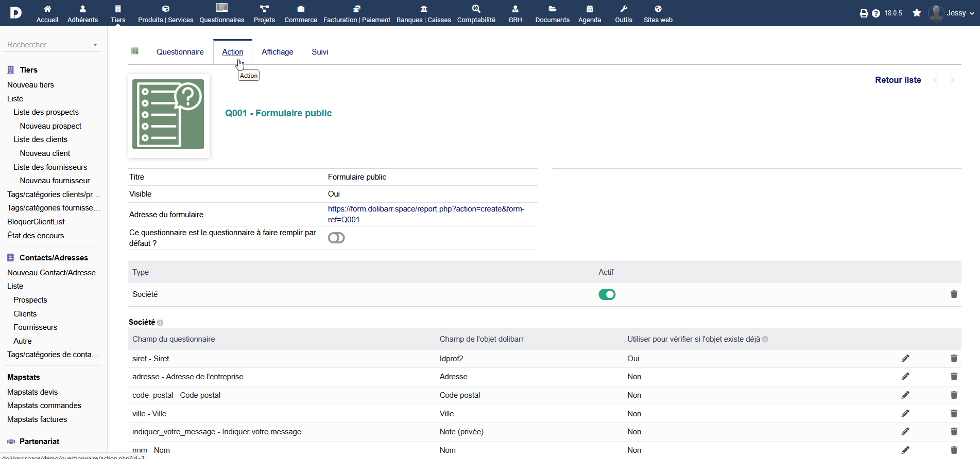Disable the Société Actif toggle

pyautogui.click(x=607, y=294)
